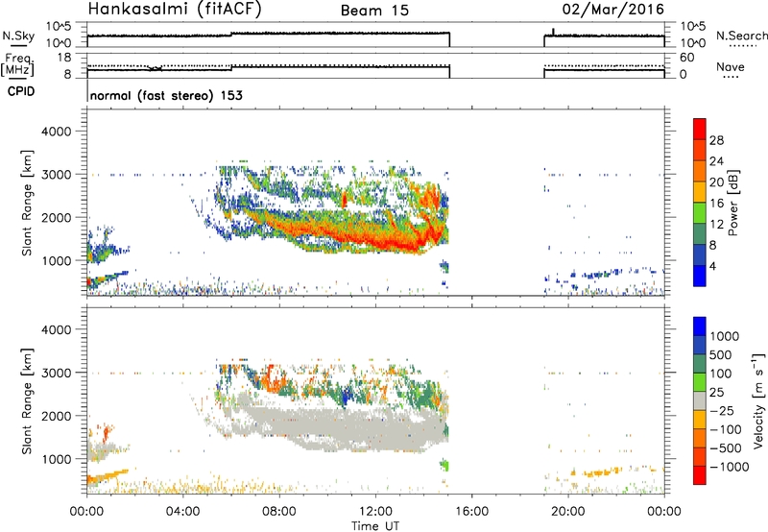This screenshot has width=768, height=532.
Task: Click the "4000" tick in power panel
Action: [x=56, y=132]
